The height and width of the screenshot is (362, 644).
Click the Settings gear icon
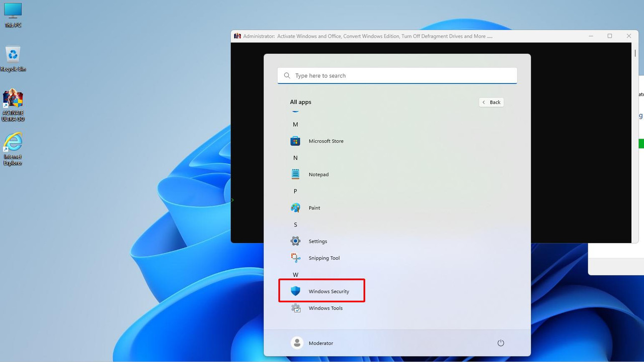click(x=295, y=241)
